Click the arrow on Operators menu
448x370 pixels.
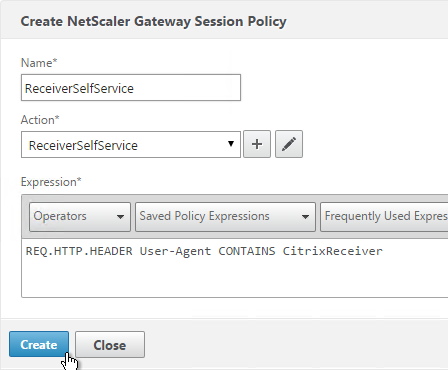(120, 217)
